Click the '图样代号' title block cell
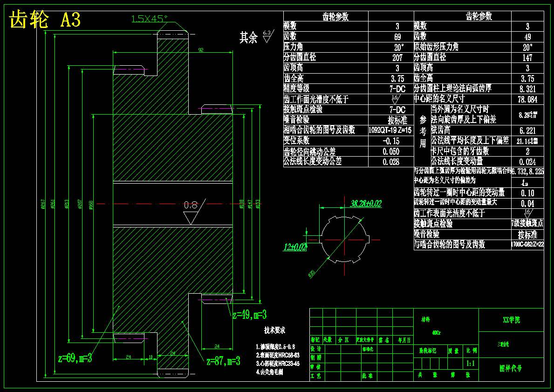Image resolution: width=554 pixels, height=392 pixels. pos(511,368)
